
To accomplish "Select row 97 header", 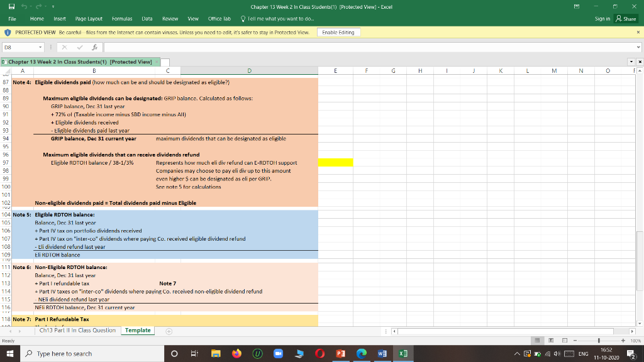I will click(6, 163).
